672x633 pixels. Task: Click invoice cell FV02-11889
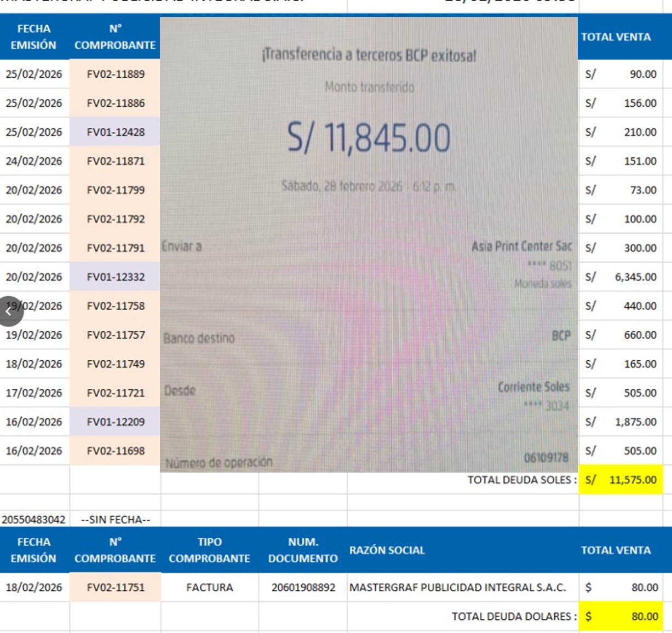coord(116,74)
